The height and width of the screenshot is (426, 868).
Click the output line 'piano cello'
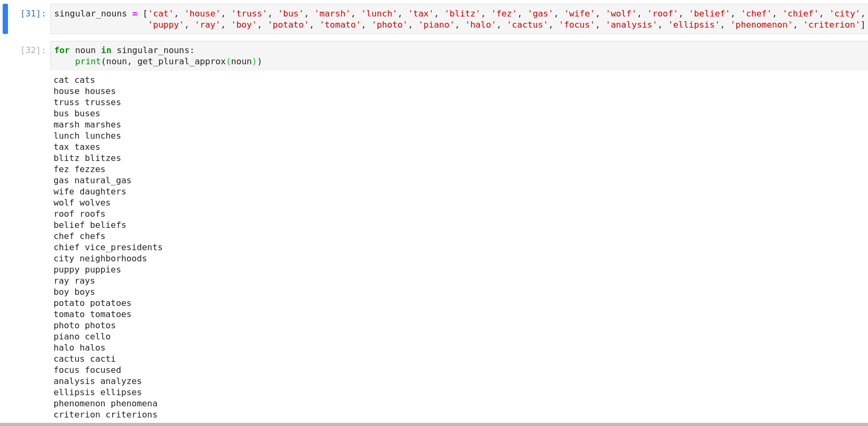[82, 337]
